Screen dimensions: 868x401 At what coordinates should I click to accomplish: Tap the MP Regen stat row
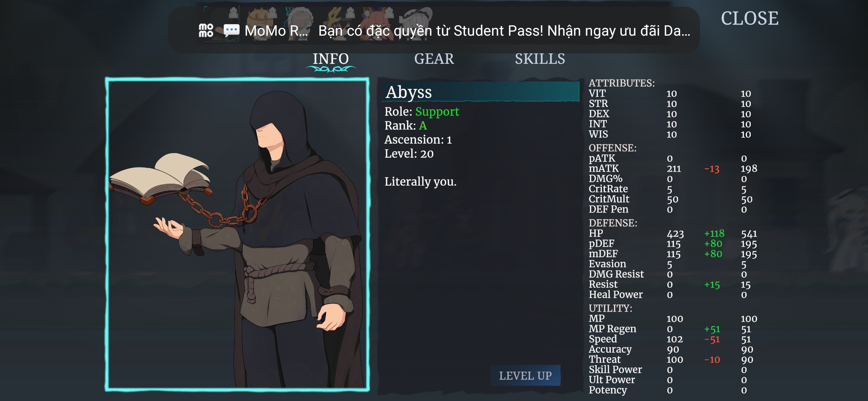(x=673, y=329)
